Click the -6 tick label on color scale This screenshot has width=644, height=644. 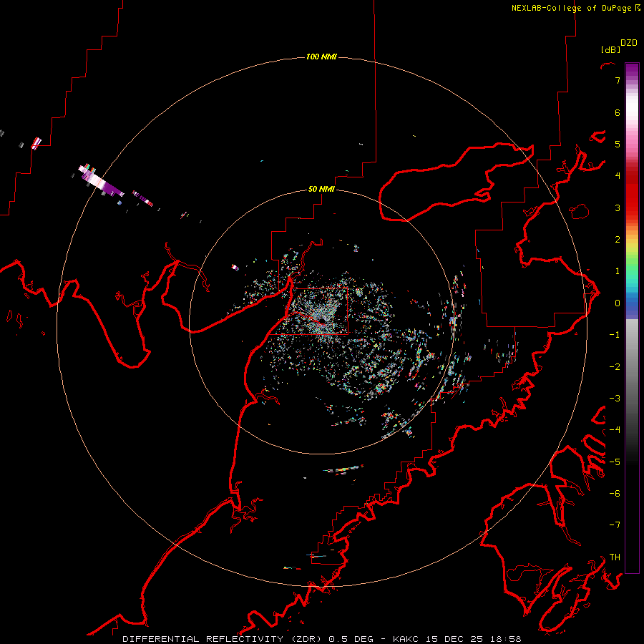click(615, 493)
